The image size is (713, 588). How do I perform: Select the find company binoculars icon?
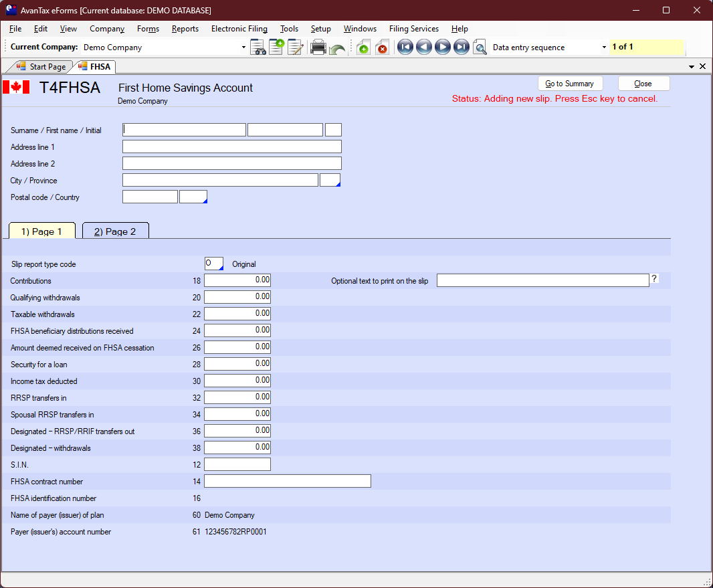tap(259, 47)
